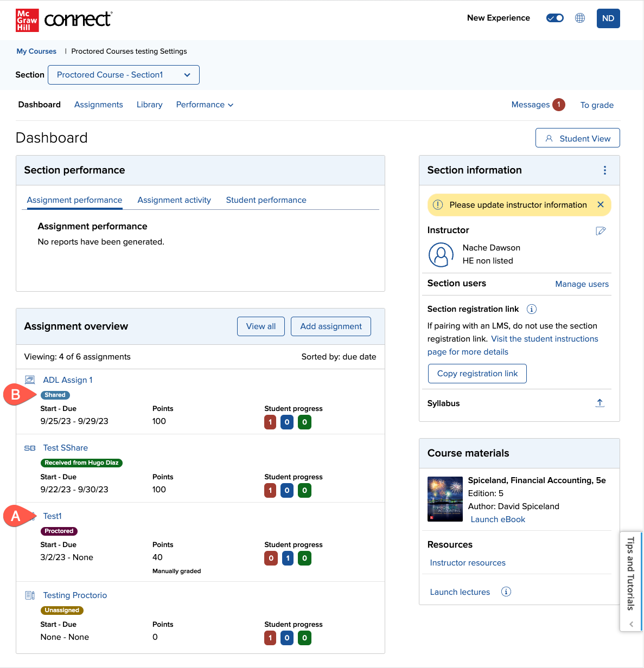Open the Proctored Course Section dropdown

124,75
